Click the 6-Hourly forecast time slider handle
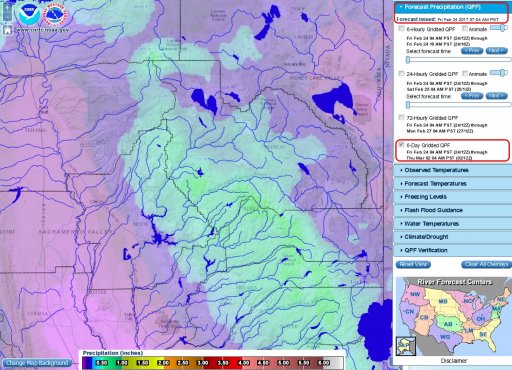This screenshot has height=370, width=512. (408, 60)
